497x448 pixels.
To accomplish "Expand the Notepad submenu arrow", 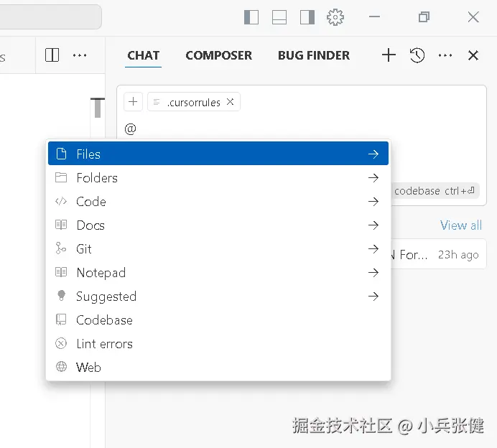I will (373, 273).
